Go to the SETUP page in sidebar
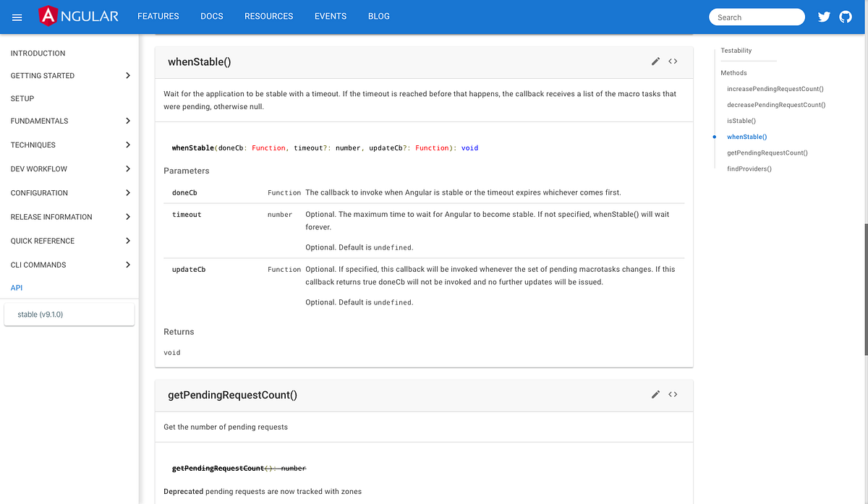This screenshot has width=868, height=504. (x=22, y=98)
